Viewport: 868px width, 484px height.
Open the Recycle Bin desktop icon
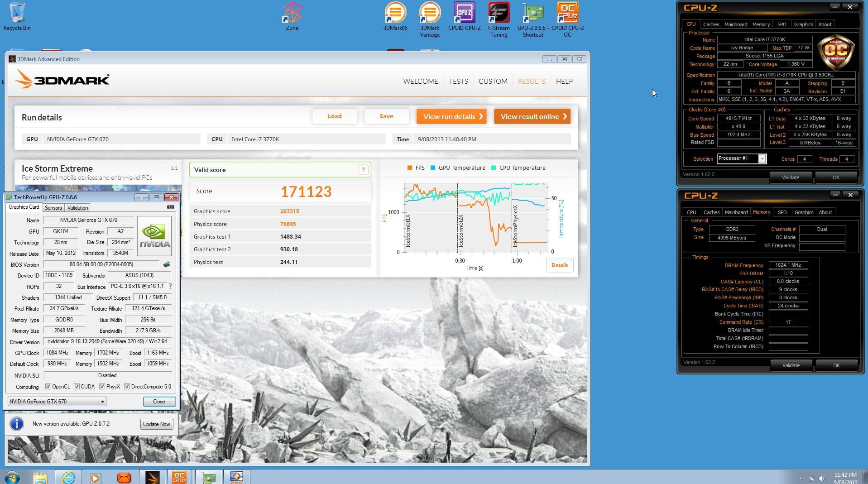(17, 16)
